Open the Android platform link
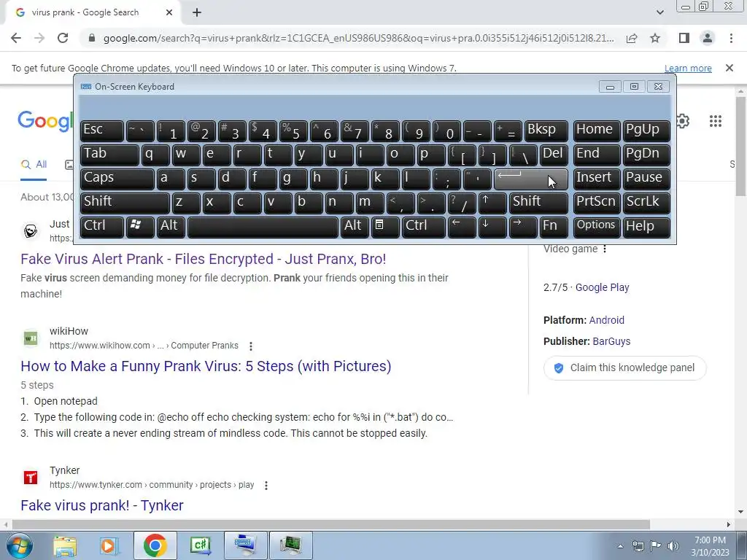 coord(606,320)
